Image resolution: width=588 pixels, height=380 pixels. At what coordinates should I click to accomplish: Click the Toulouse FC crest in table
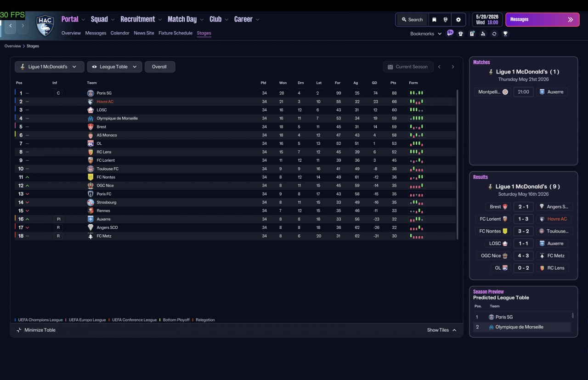pos(90,169)
